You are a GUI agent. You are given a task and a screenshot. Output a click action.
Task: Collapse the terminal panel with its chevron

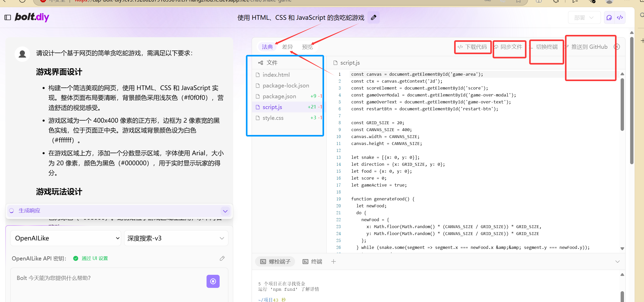[x=617, y=261]
